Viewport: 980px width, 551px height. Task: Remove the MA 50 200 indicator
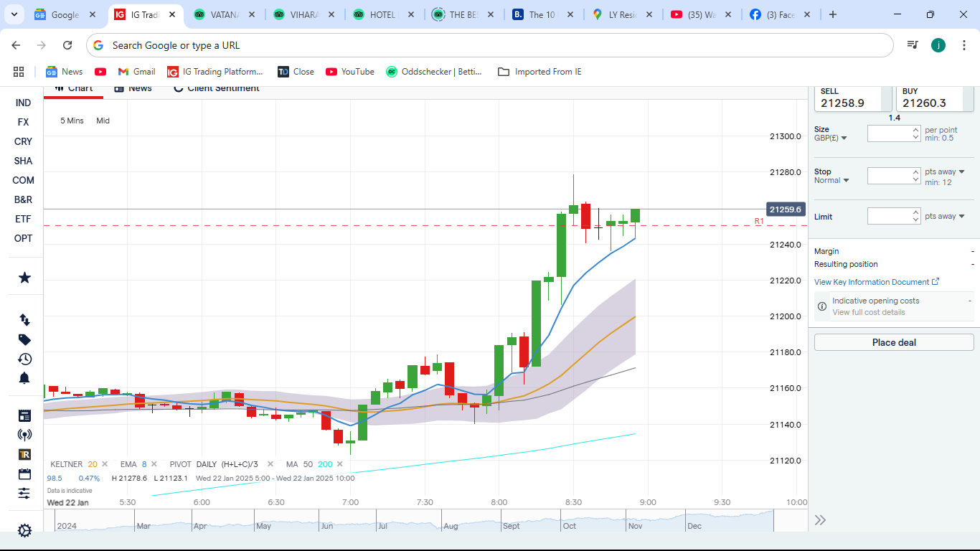(341, 464)
